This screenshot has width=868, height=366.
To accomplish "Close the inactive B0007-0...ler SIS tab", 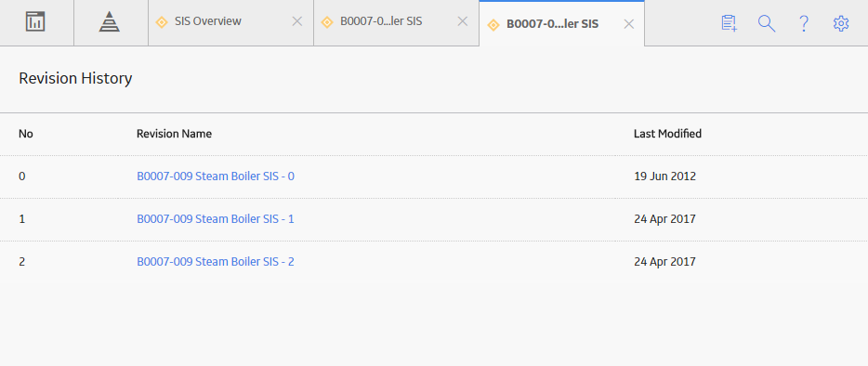I will coord(462,21).
